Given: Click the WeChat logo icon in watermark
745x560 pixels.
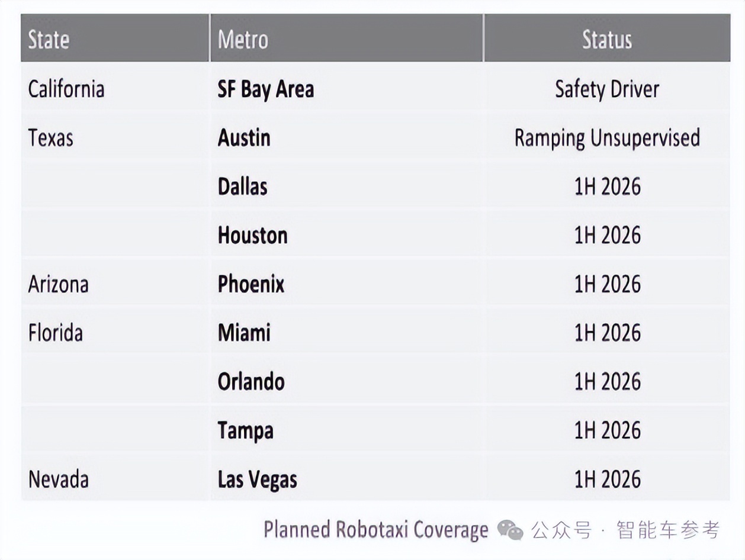Looking at the screenshot, I should pos(510,529).
